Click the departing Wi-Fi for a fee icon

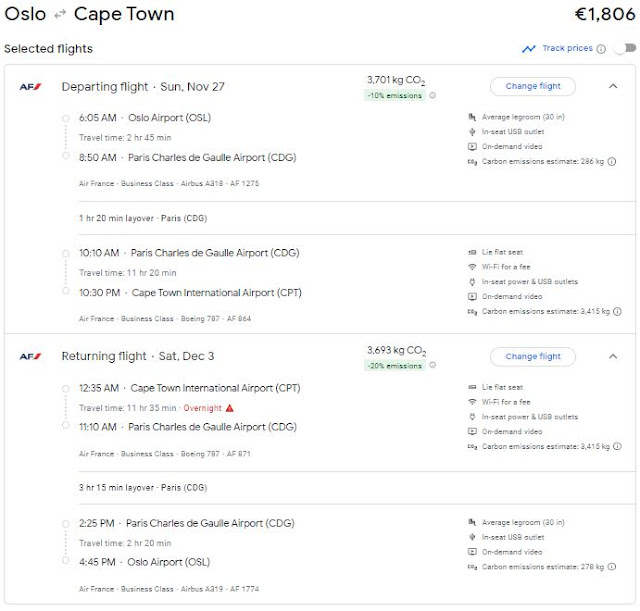pos(472,267)
